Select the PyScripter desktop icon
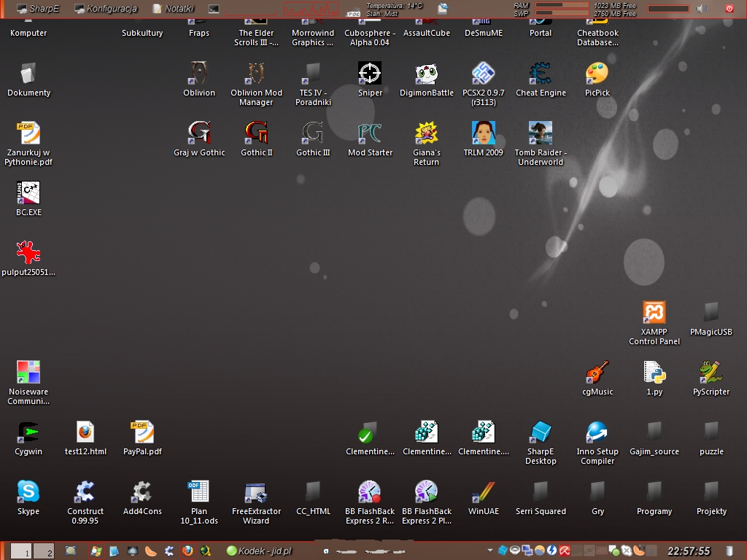This screenshot has height=560, width=747. pyautogui.click(x=711, y=373)
